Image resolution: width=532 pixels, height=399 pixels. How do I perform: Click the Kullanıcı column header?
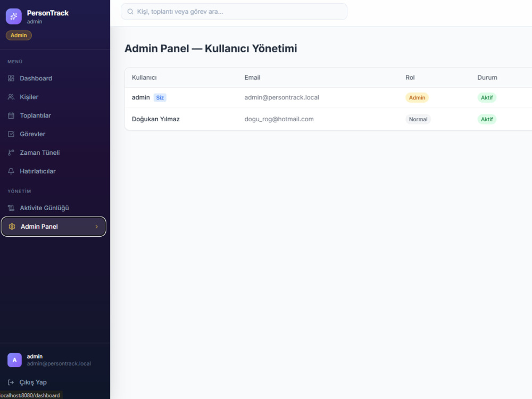point(144,78)
